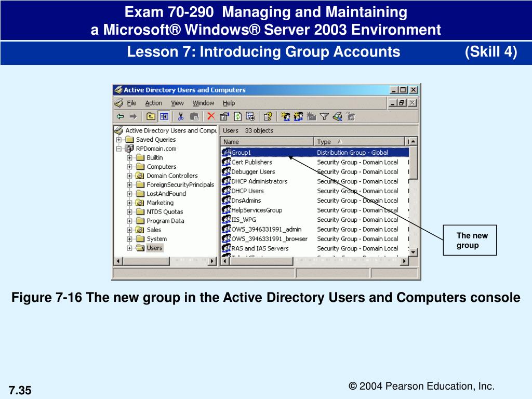Sort list by Type column header

[x=359, y=141]
